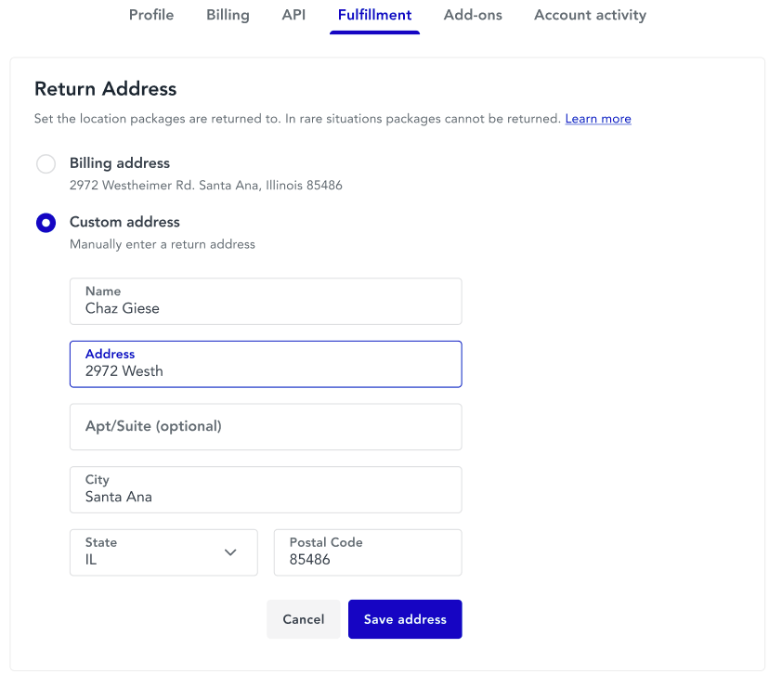Expand the IL state selector
The width and height of the screenshot is (782, 700).
click(163, 552)
